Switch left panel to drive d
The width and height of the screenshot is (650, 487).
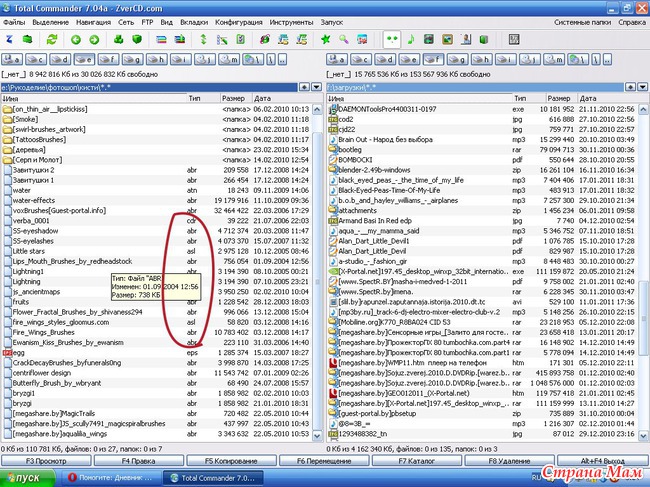(x=60, y=60)
